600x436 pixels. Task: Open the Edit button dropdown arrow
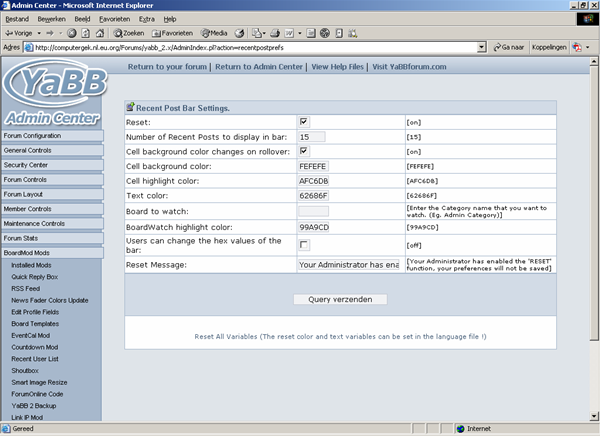(300, 33)
